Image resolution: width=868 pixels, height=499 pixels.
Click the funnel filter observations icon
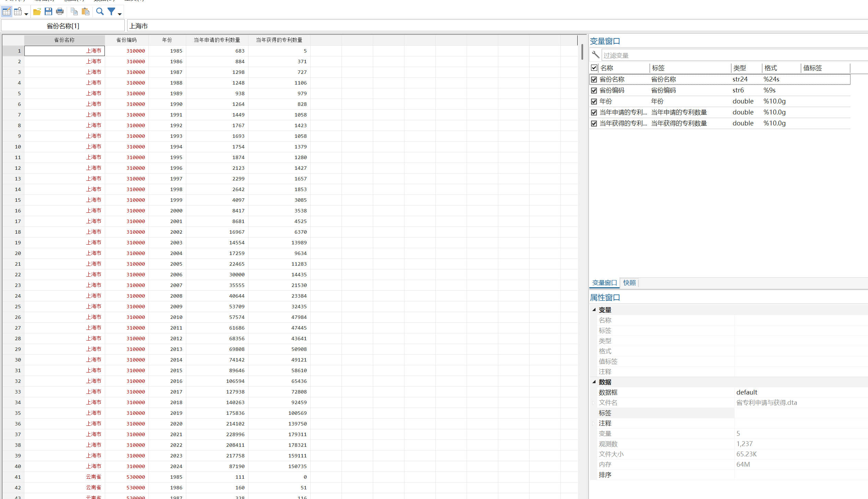(111, 12)
